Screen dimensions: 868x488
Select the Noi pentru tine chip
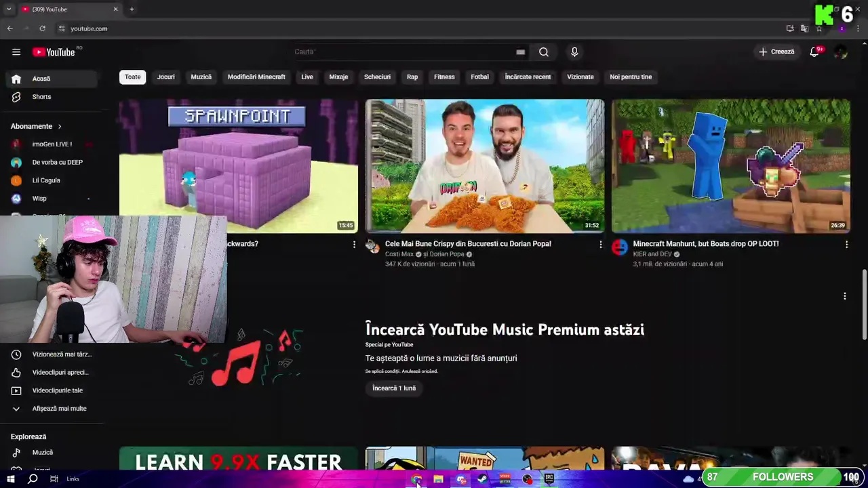click(x=631, y=77)
